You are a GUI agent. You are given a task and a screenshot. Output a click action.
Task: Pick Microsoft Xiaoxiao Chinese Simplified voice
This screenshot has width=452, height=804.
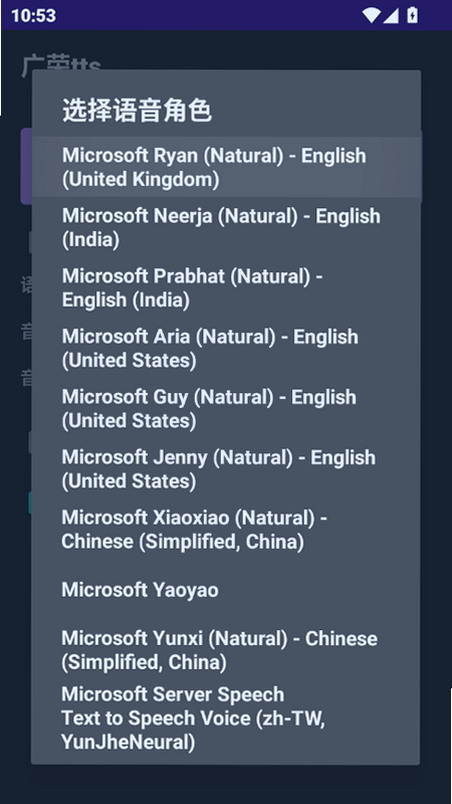coord(226,529)
